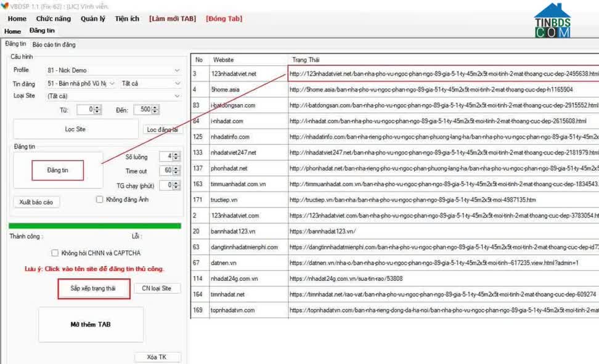This screenshot has height=364, width=599.
Task: Click row number 171 cell
Action: tap(200, 200)
